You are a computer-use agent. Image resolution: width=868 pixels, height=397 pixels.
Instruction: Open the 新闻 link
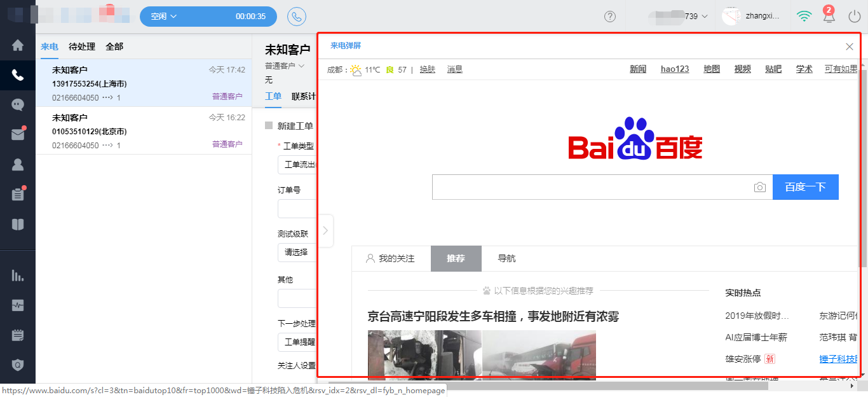[638, 69]
